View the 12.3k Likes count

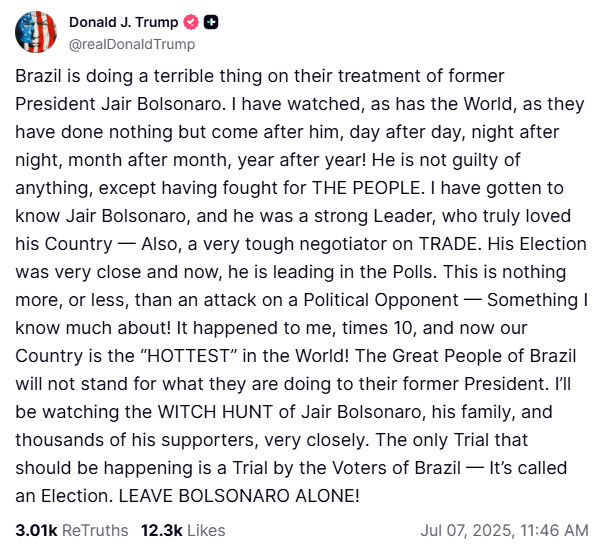click(x=162, y=531)
